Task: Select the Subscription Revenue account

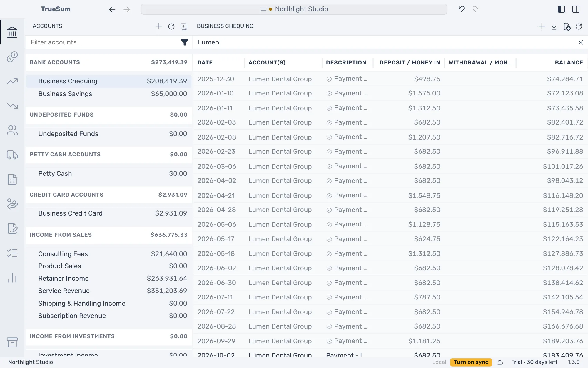Action: click(108, 316)
